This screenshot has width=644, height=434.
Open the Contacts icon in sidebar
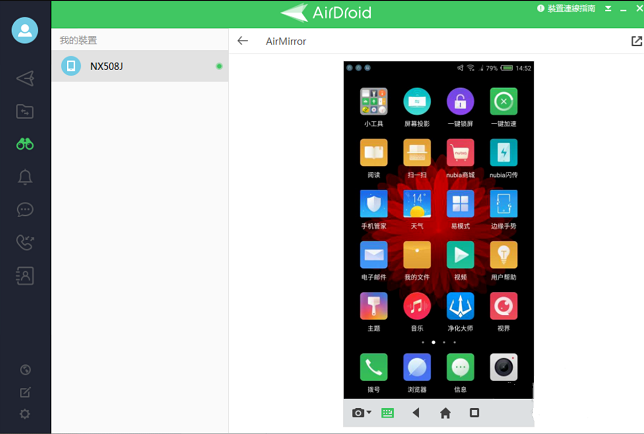(x=25, y=276)
